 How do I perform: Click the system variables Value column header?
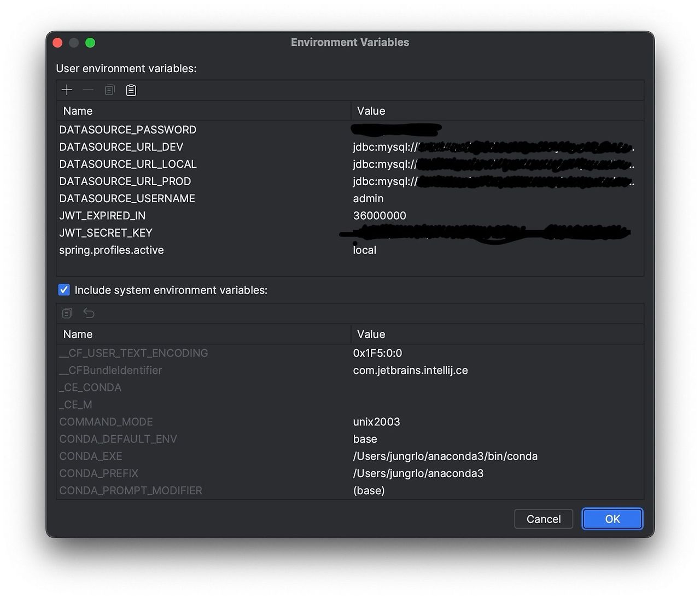pos(497,334)
